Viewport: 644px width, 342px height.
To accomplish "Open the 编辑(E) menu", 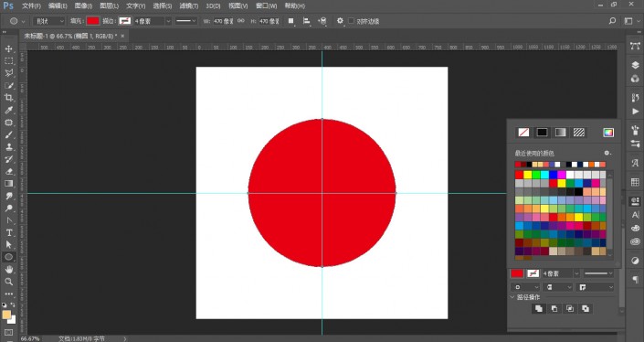I will (58, 5).
